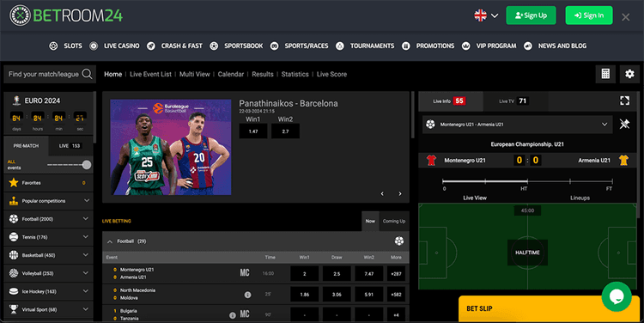Viewport: 644px width, 323px height.
Task: Open the Montenegro U21 - Armenia U21 match dropdown
Action: pyautogui.click(x=518, y=125)
